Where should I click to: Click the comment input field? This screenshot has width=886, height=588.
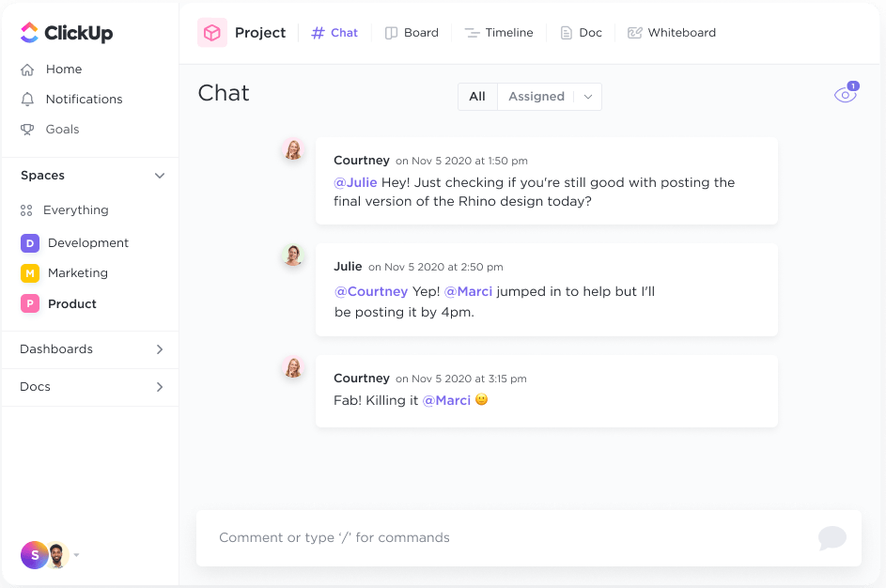[x=507, y=538]
